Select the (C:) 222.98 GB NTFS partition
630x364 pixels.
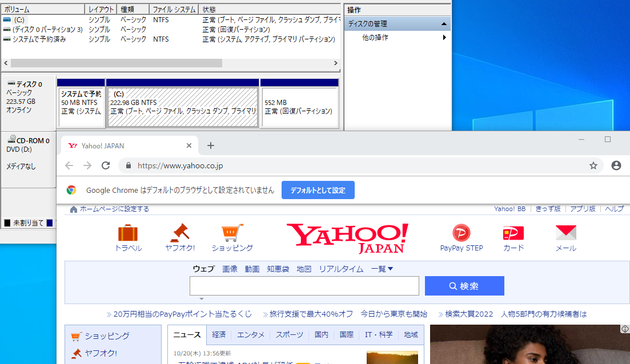[183, 108]
